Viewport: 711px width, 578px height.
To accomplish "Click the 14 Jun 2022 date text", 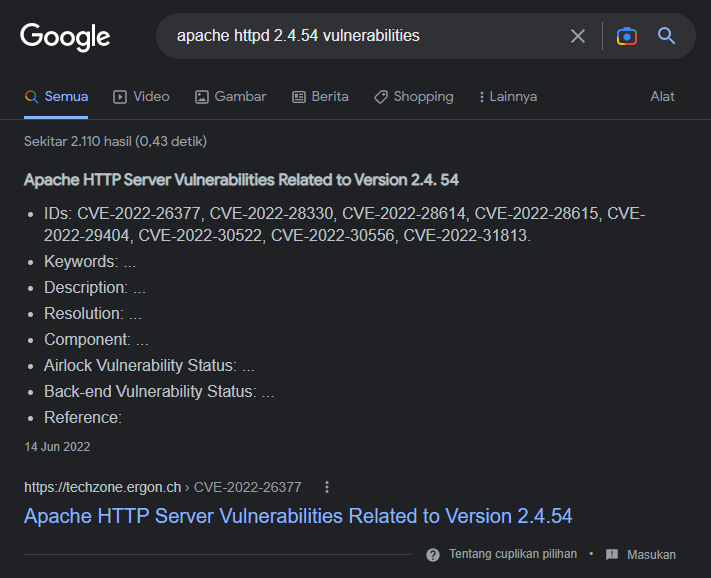I will [57, 447].
